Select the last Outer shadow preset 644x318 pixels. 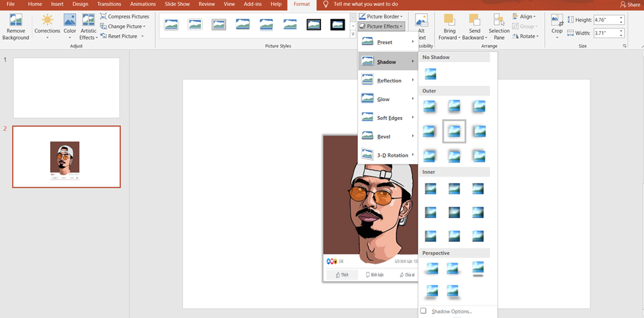coord(479,156)
